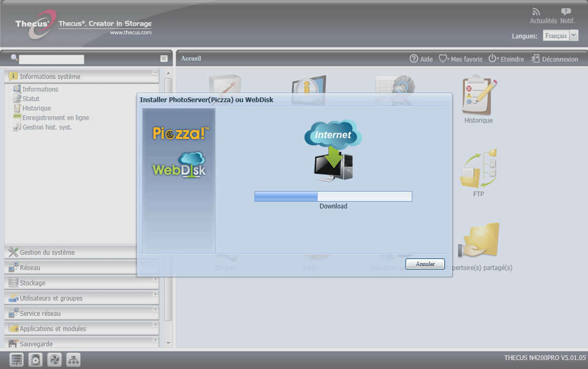This screenshot has width=588, height=369.
Task: Click the chart arrow icon behind the dialog
Action: 225,84
